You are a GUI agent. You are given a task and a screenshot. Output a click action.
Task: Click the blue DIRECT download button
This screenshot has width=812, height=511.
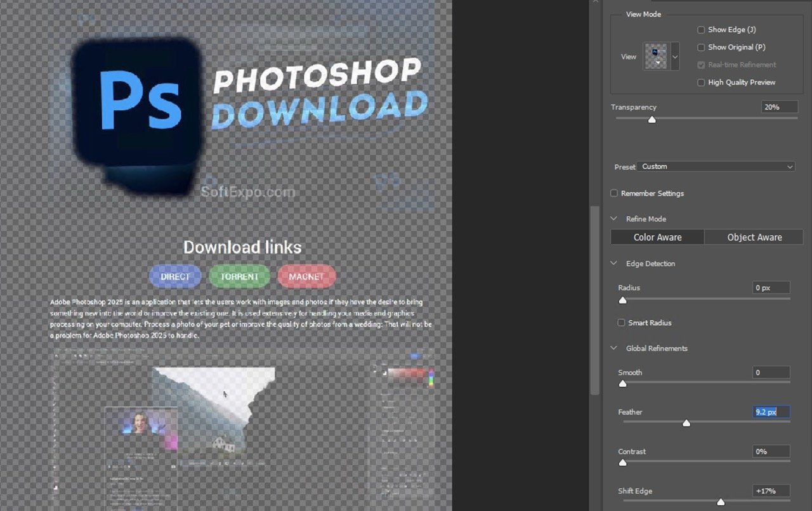click(175, 276)
